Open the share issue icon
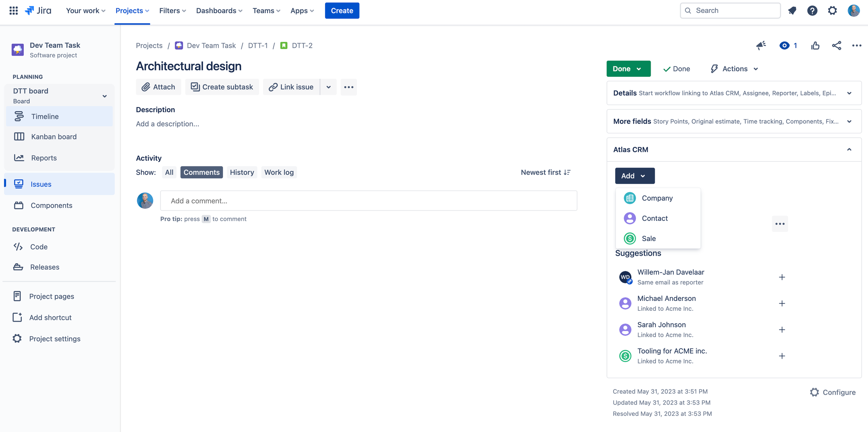Screen dimensions: 868x432 [836, 46]
